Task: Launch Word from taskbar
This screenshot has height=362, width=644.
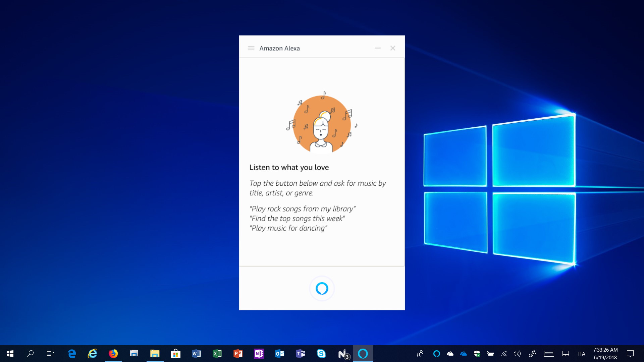Action: pyautogui.click(x=196, y=354)
